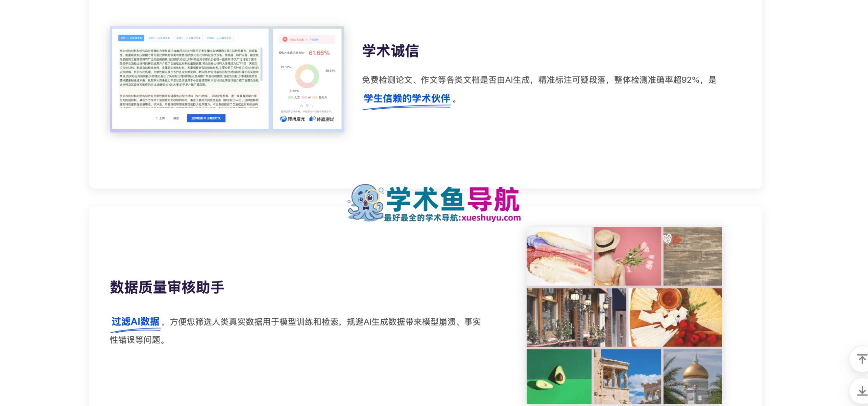The image size is (868, 406).
Task: Click the tan 疑似AI legend swatch
Action: click(315, 97)
